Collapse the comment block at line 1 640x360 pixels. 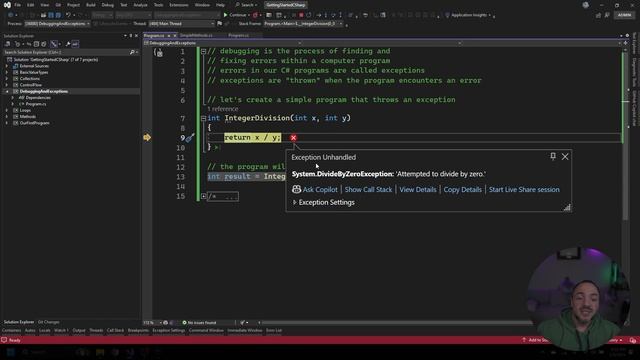coord(203,51)
